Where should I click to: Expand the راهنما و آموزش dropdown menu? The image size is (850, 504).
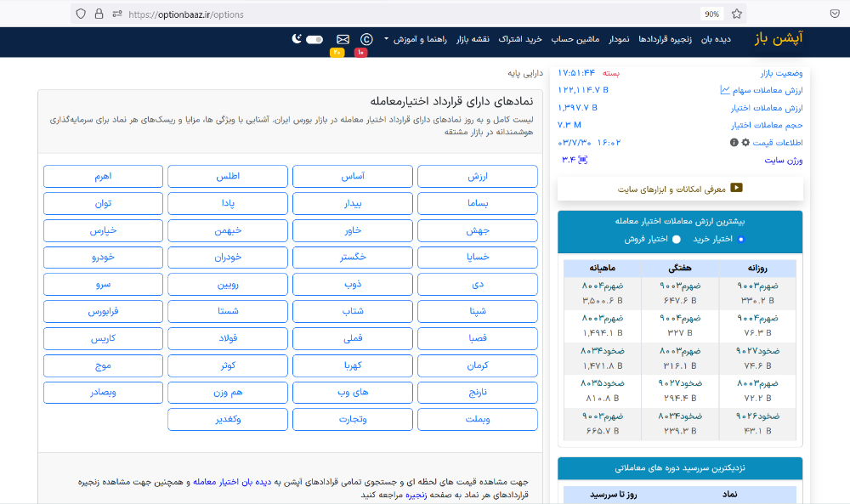pos(416,39)
